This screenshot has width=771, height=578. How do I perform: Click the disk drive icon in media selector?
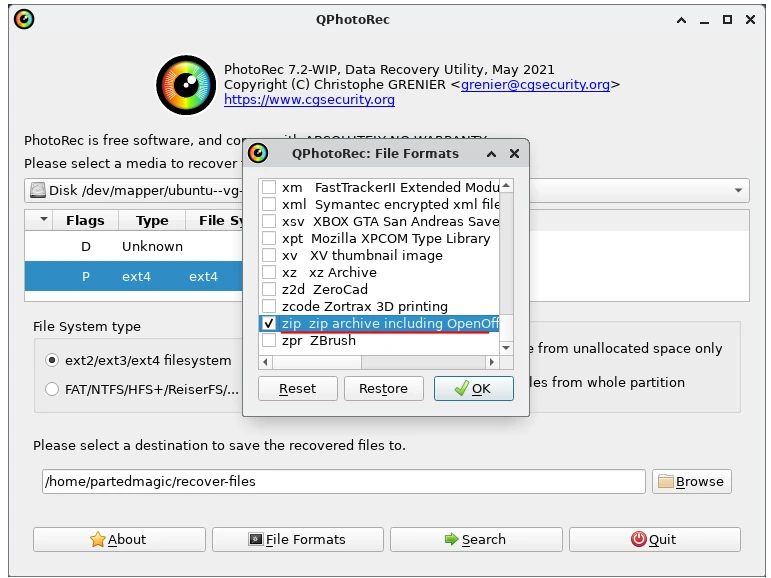(x=38, y=190)
